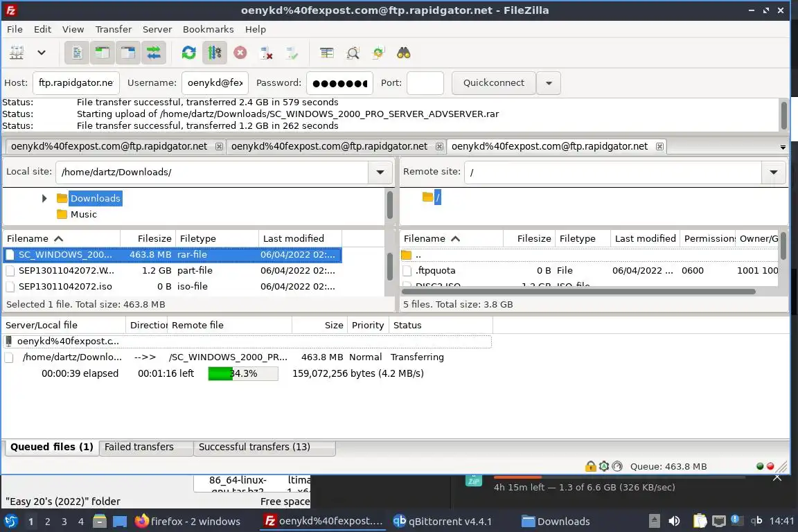Open the parent '..' folder in remote list
The height and width of the screenshot is (532, 798).
(589, 255)
